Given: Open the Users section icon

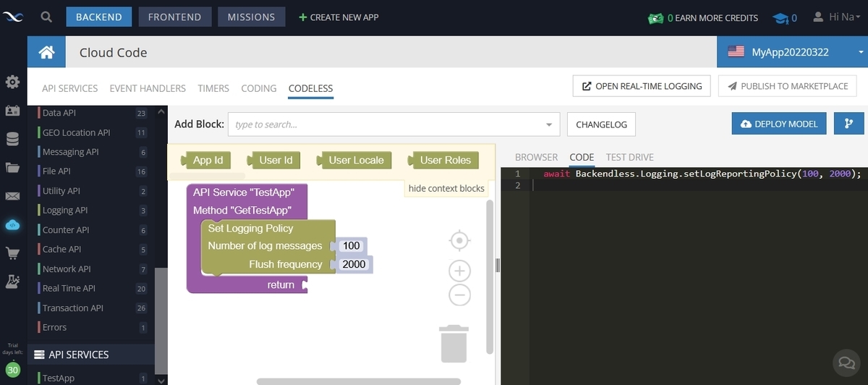Looking at the screenshot, I should [12, 111].
